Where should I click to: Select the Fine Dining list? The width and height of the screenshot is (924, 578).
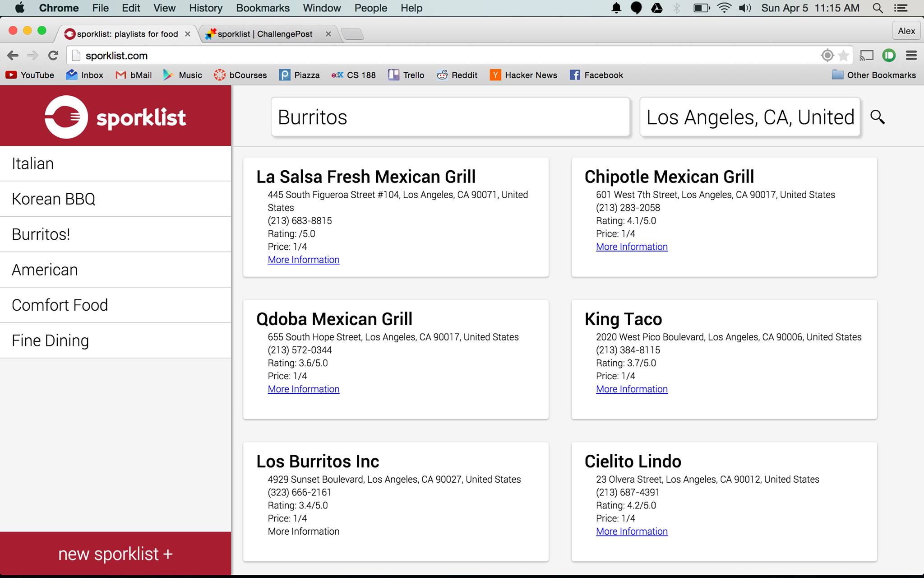point(50,340)
